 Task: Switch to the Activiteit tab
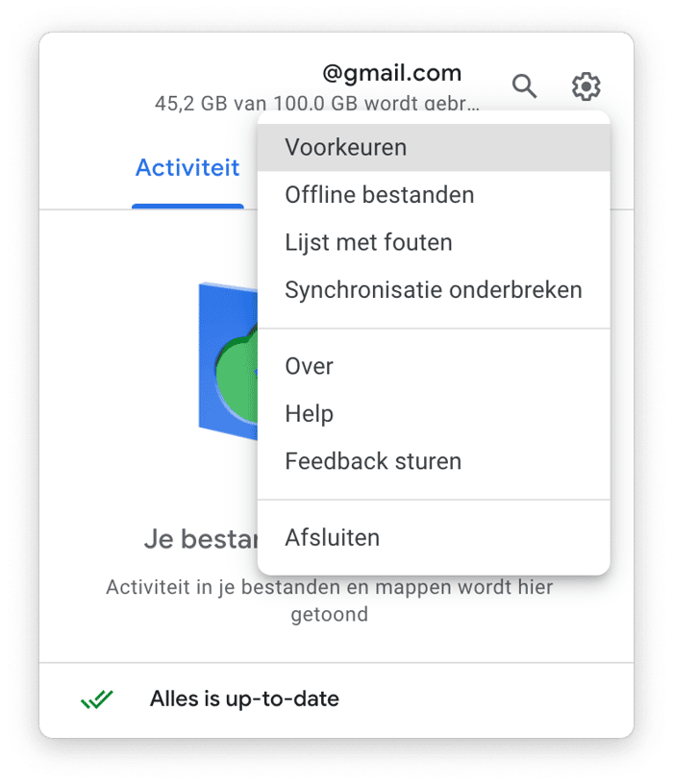click(x=187, y=167)
